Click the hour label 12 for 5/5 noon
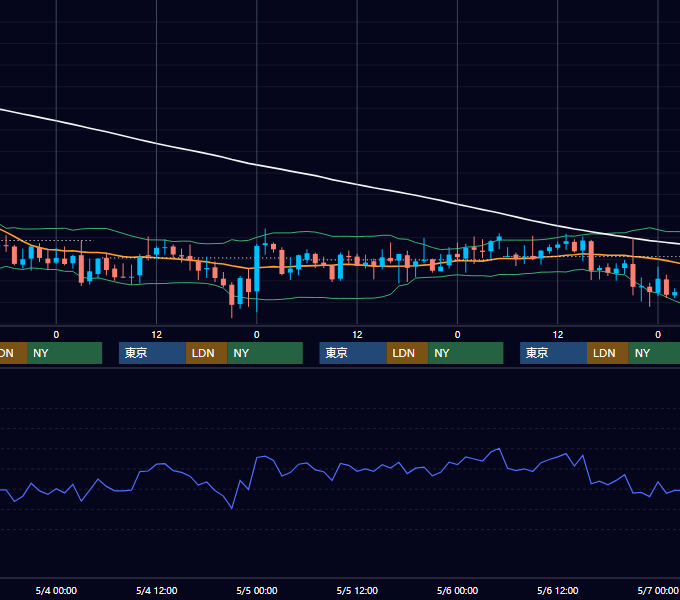Screen dimensions: 680x600 tap(357, 335)
